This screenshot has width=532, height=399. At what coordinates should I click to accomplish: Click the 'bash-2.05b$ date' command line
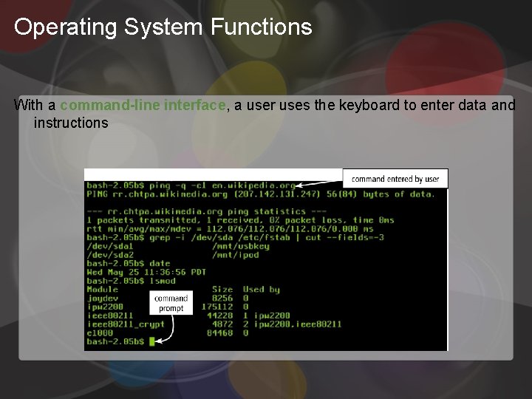(129, 264)
